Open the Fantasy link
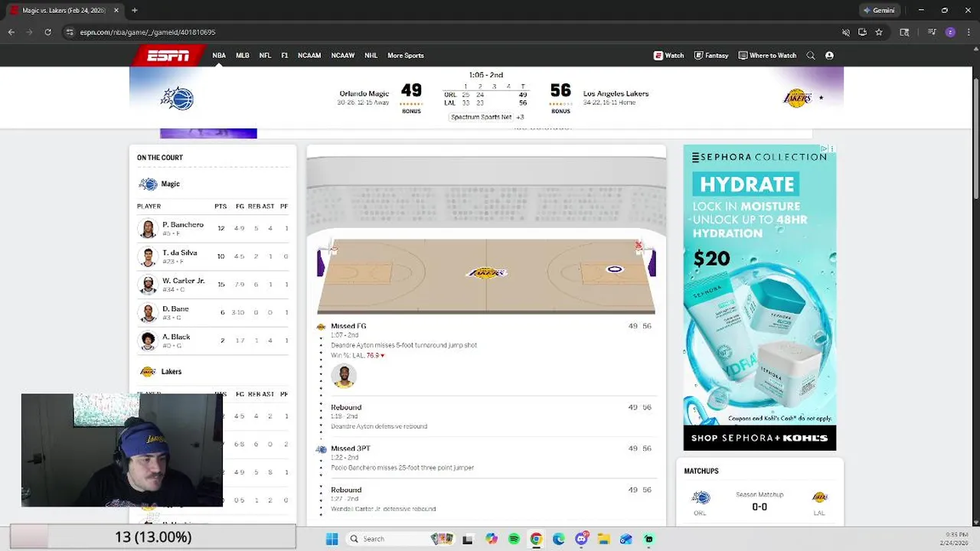Screen dimensions: 980x551 [x=711, y=55]
